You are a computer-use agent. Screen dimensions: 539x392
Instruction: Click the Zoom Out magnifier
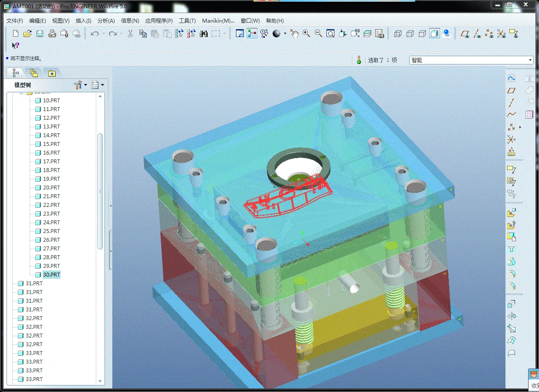click(x=318, y=34)
